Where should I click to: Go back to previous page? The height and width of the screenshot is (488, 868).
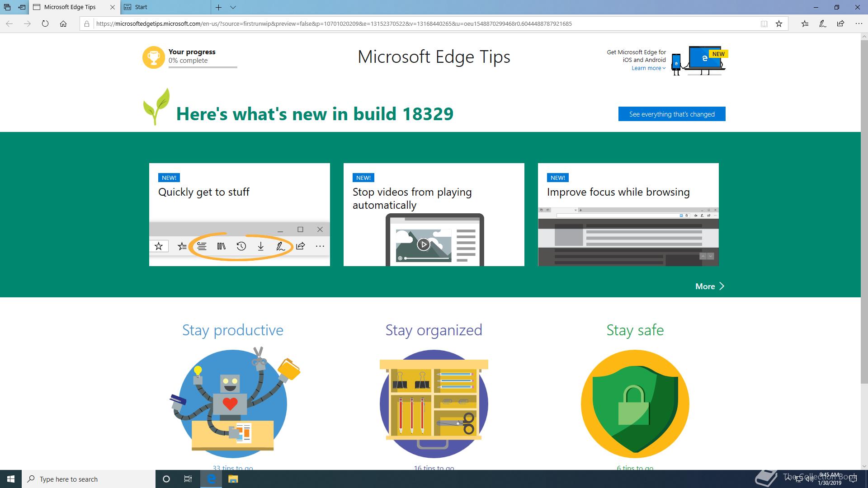pyautogui.click(x=9, y=24)
